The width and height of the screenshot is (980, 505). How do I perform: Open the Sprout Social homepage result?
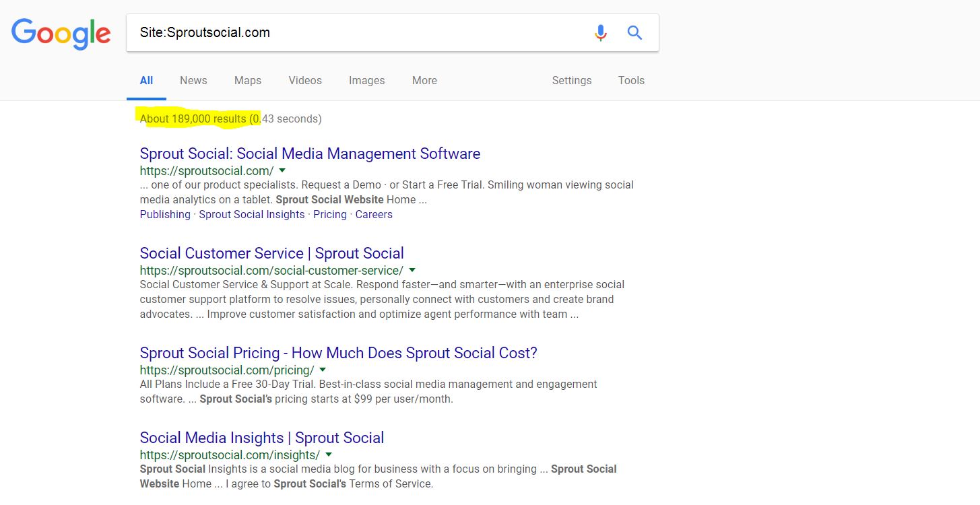pyautogui.click(x=309, y=154)
